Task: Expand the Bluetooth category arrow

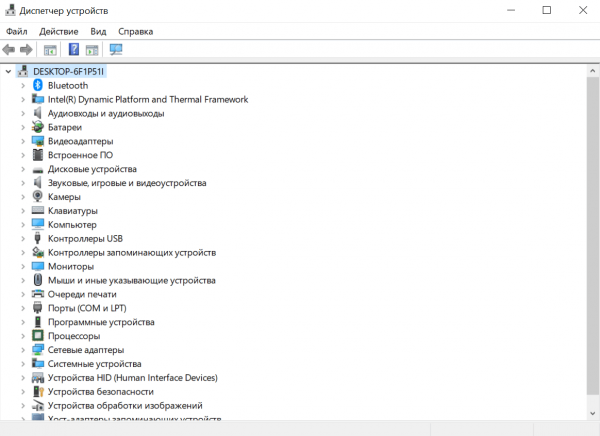Action: click(x=23, y=86)
